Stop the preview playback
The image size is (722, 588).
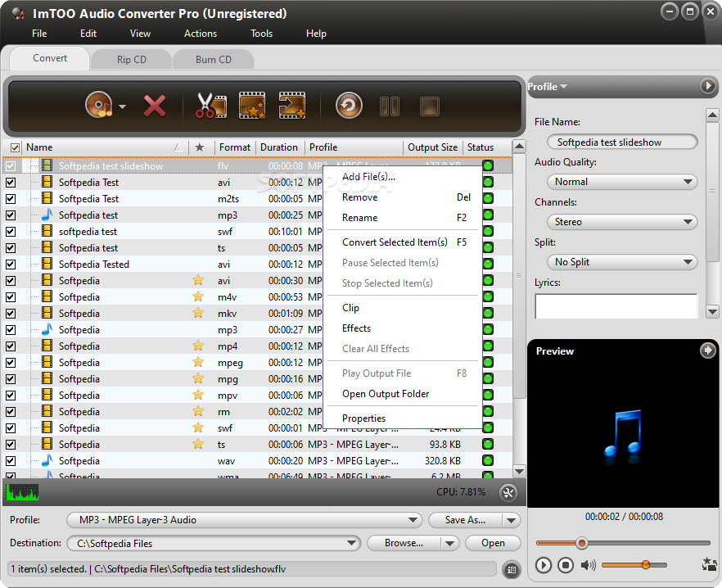click(566, 565)
